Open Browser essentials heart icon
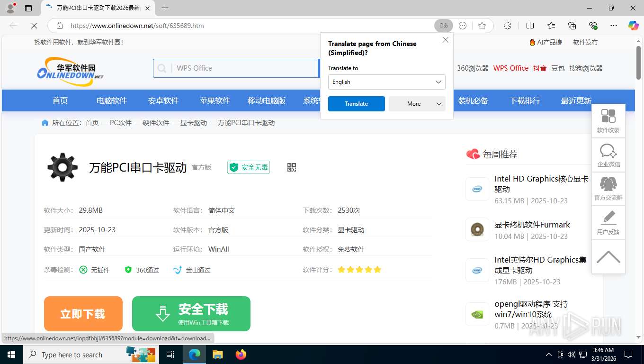 click(x=593, y=26)
